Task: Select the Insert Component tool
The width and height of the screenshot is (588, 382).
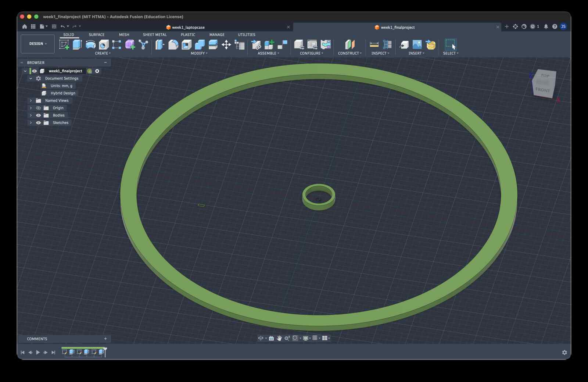Action: click(x=256, y=44)
